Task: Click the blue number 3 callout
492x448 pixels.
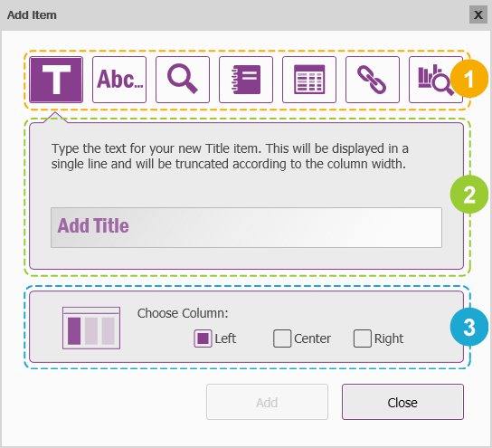Action: [469, 327]
